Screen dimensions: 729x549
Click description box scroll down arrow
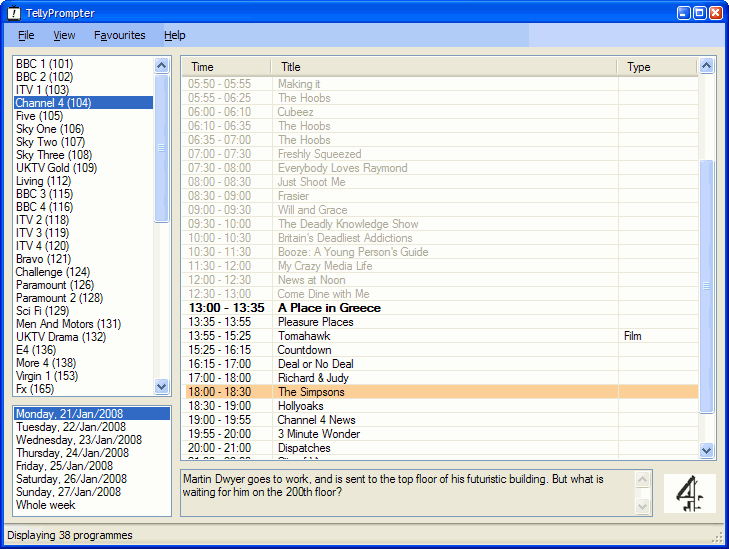[643, 506]
